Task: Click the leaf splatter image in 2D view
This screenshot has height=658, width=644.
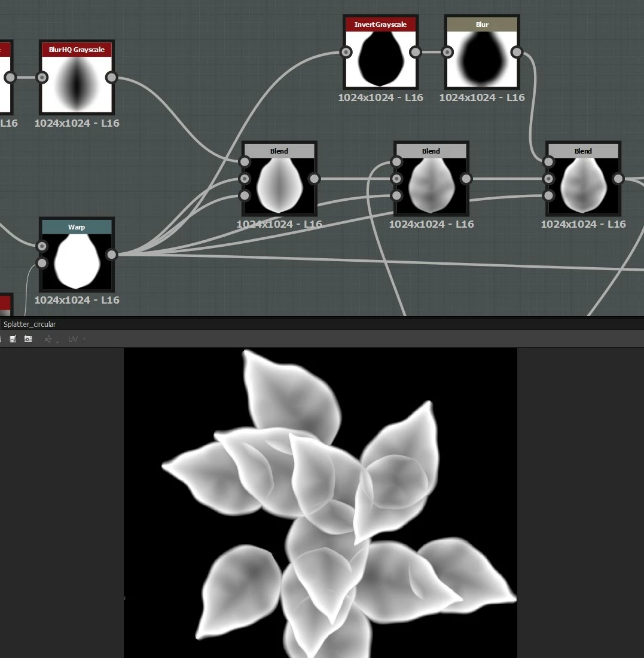Action: click(x=321, y=503)
